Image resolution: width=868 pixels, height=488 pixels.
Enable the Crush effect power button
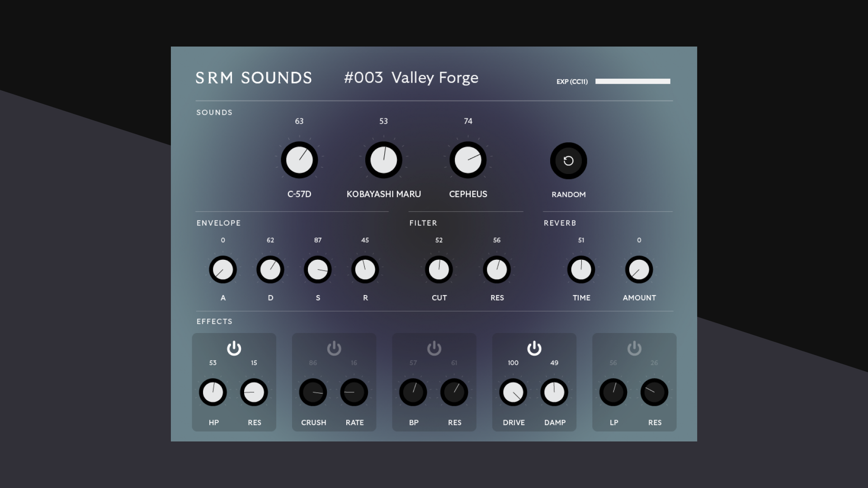[334, 348]
